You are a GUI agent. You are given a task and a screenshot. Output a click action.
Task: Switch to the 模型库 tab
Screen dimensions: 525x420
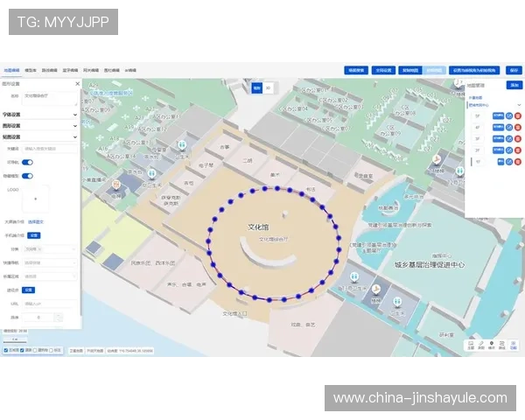[31, 70]
